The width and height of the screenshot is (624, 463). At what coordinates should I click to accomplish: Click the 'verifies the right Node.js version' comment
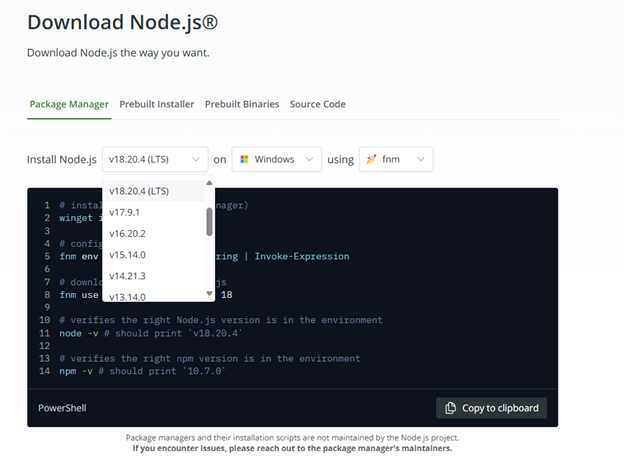click(x=221, y=320)
